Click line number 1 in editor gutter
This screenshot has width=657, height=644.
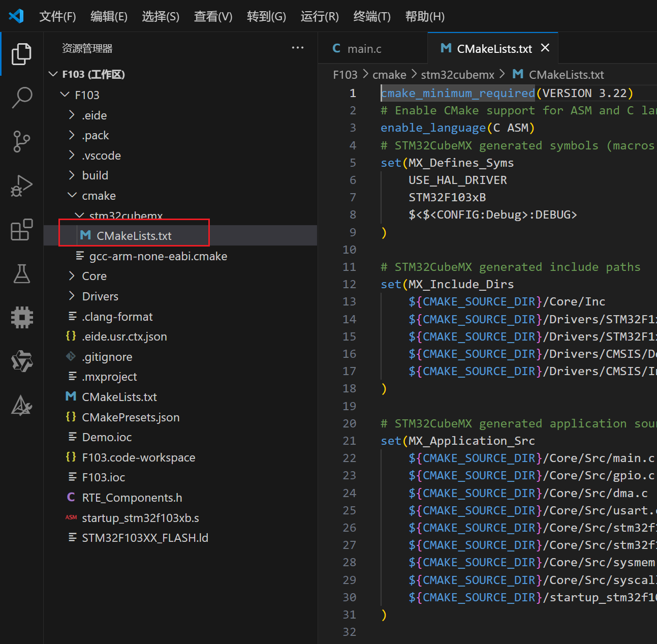tap(353, 93)
